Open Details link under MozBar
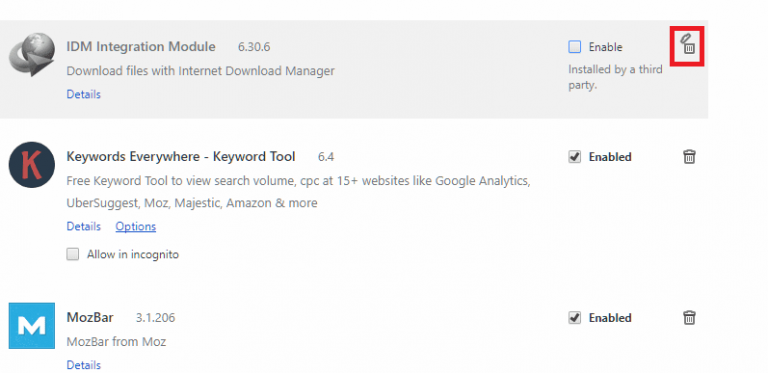768x373 pixels. point(84,365)
